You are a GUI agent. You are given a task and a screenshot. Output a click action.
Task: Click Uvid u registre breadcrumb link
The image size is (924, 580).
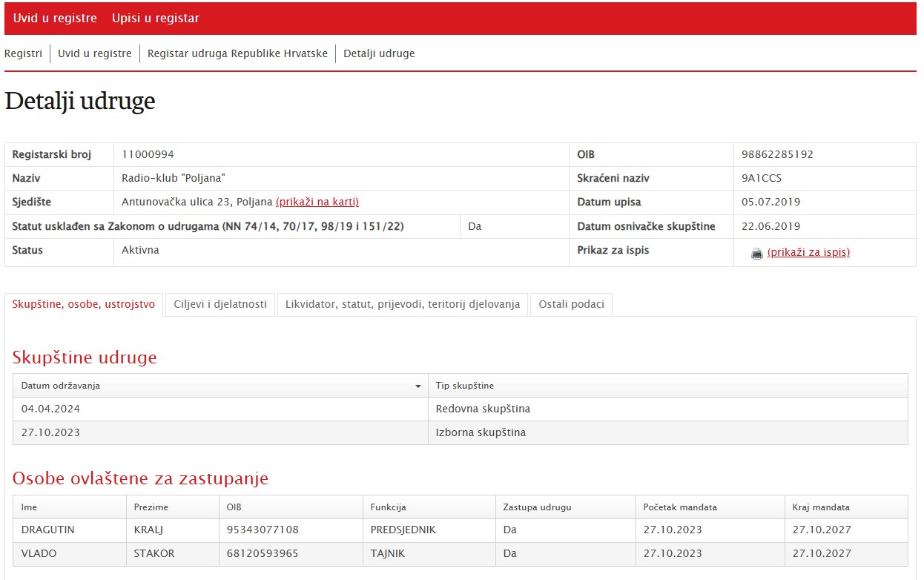tap(95, 53)
